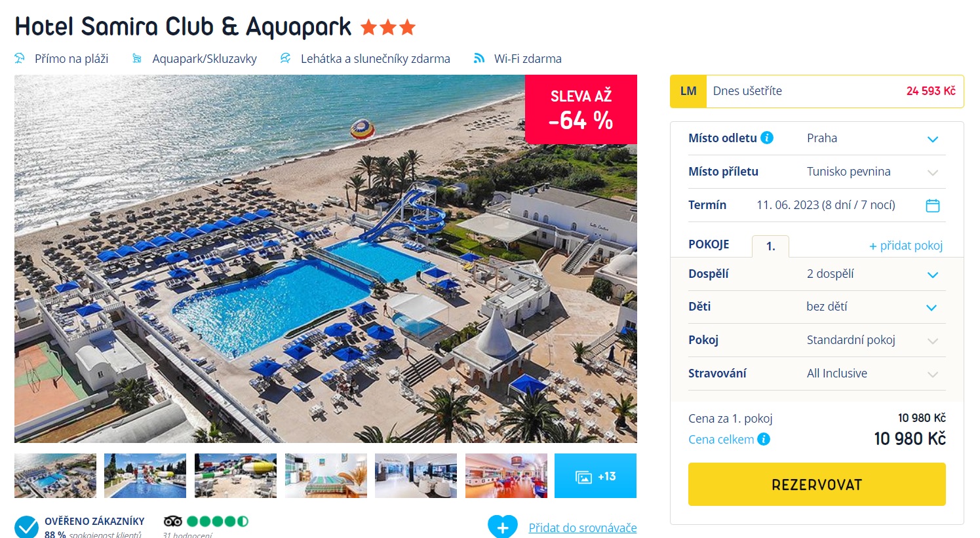Click the Aquapark/Skluzavky slide icon
This screenshot has height=538, width=980.
[x=137, y=58]
